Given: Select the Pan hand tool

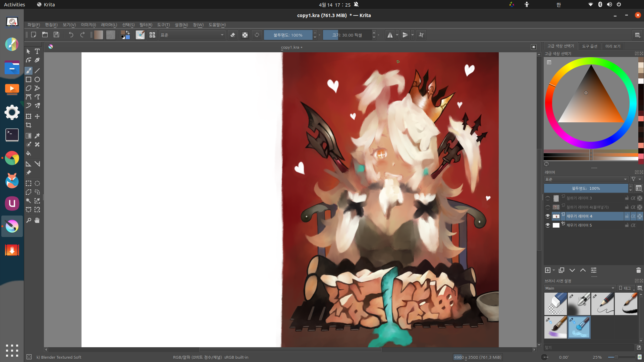Looking at the screenshot, I should click(x=37, y=220).
